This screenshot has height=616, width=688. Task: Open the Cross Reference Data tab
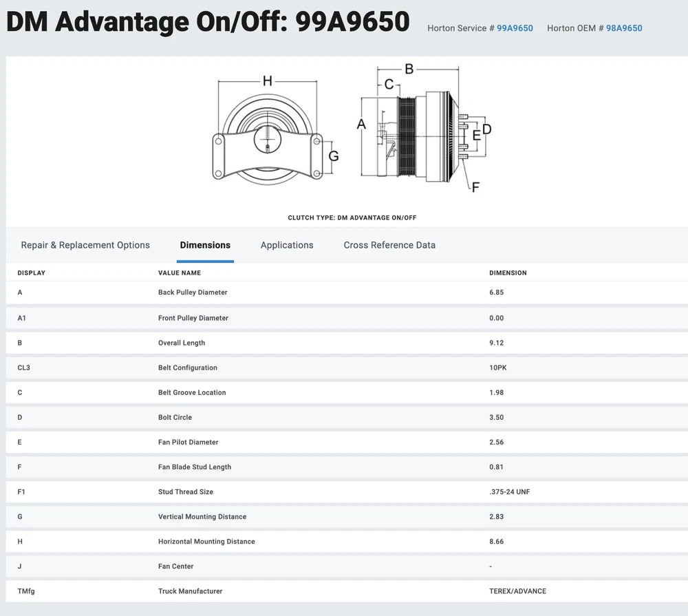pos(389,245)
